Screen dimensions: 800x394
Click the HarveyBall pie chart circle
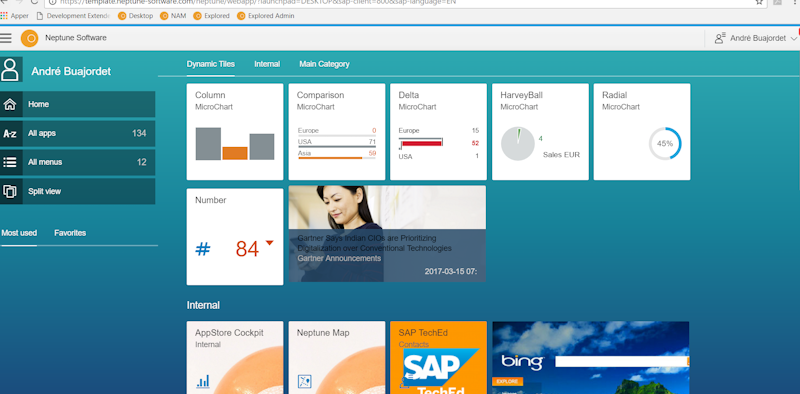tap(518, 144)
